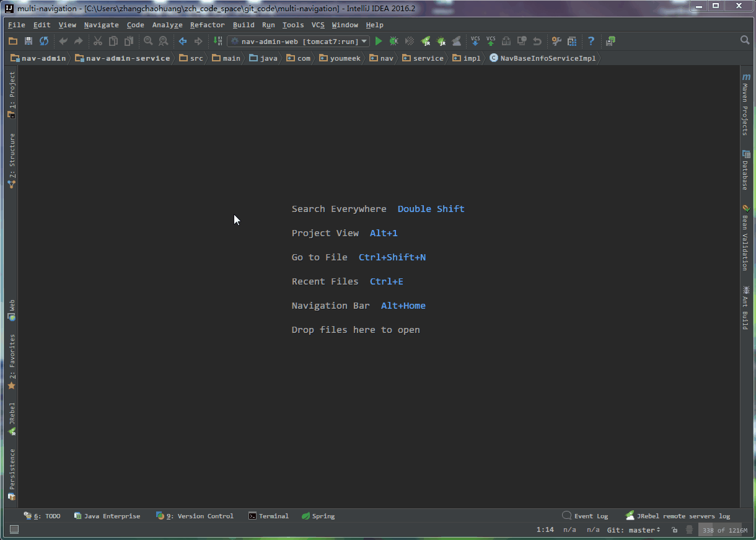
Task: Navigate back with the blue left arrow
Action: (183, 42)
